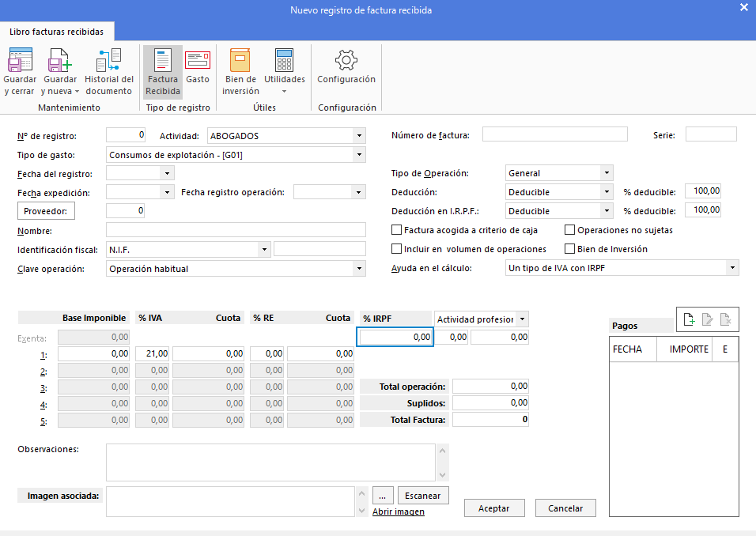Toggle Factura acogida a criterio de caja
756x536 pixels.
point(397,230)
